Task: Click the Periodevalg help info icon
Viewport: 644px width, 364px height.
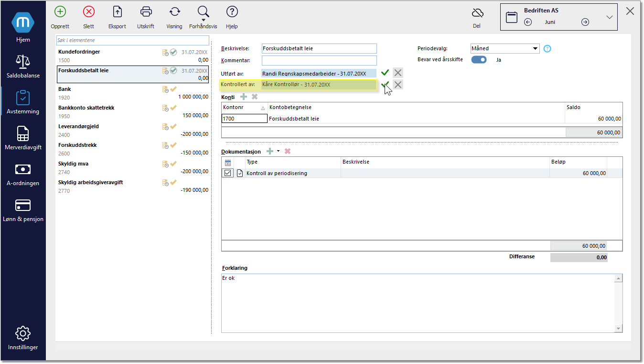Action: (x=547, y=48)
